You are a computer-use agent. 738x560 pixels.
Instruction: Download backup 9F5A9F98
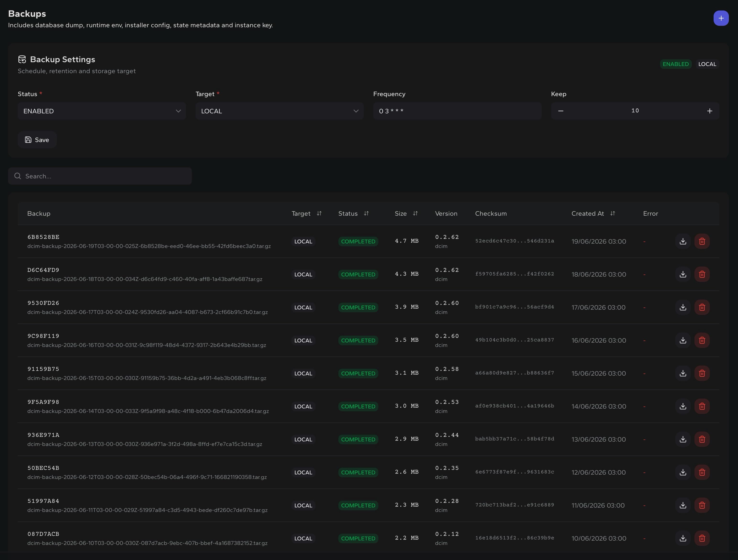683,406
